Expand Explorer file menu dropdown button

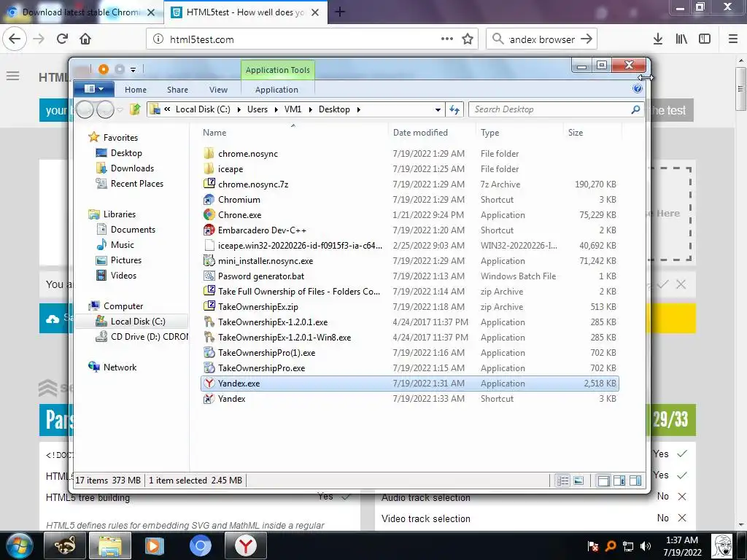tap(94, 88)
